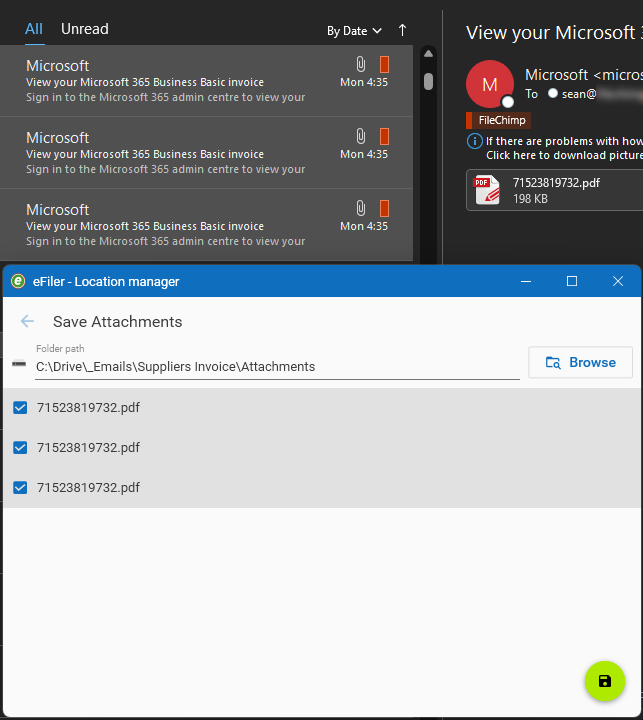
Task: Open the first Microsoft invoice email
Action: click(206, 81)
